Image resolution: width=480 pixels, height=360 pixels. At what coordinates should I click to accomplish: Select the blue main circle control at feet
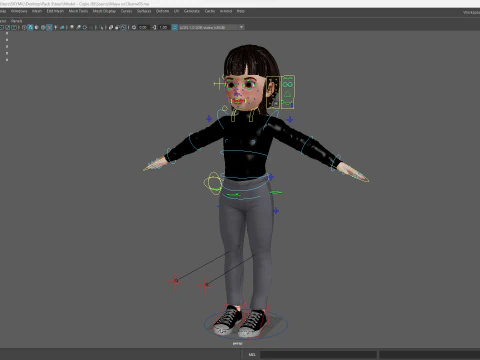click(246, 324)
